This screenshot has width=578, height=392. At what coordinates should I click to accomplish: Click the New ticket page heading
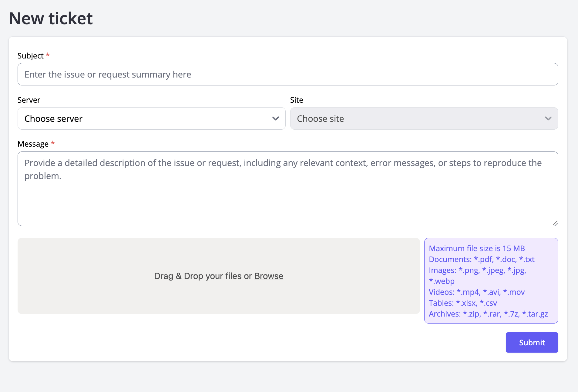point(51,18)
